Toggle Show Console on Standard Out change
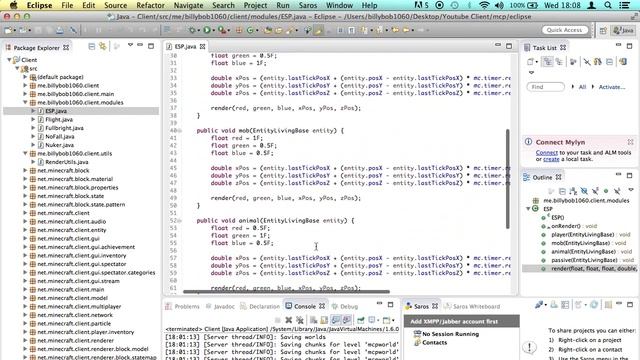This screenshot has width=640, height=360. click(336, 320)
